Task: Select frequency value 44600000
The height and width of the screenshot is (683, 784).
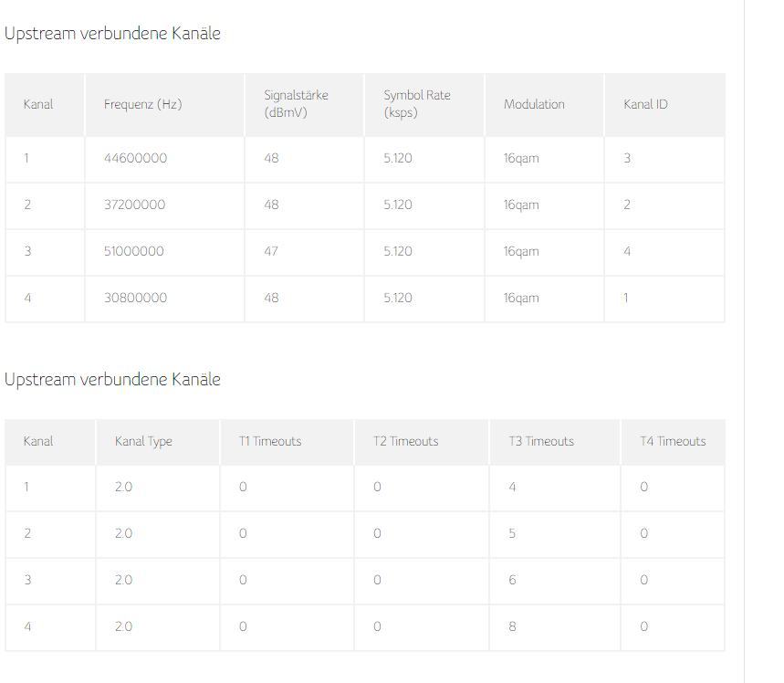Action: coord(135,158)
